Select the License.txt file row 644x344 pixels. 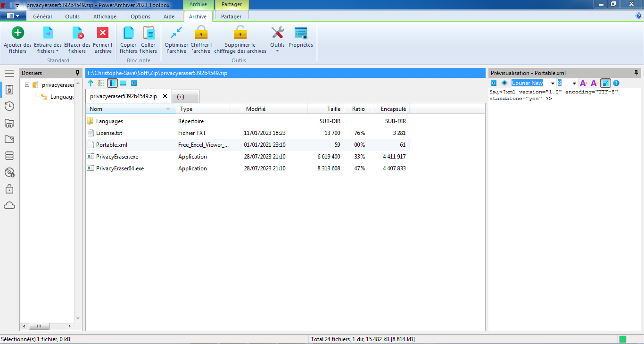(x=248, y=133)
